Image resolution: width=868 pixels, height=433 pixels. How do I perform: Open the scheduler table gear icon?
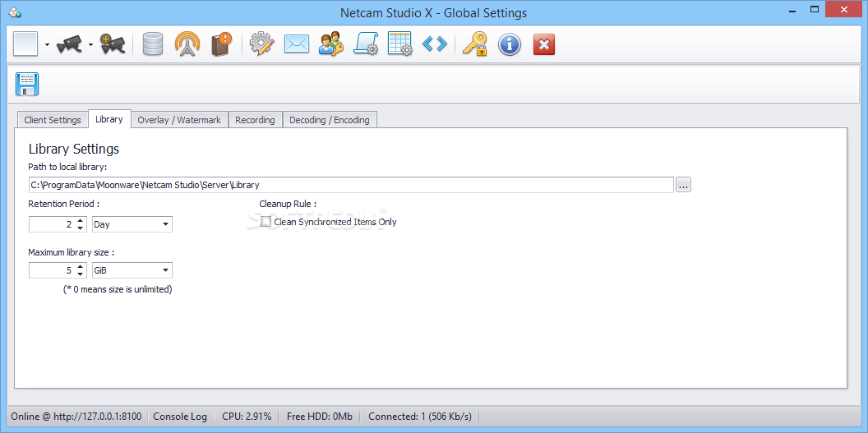(x=399, y=44)
